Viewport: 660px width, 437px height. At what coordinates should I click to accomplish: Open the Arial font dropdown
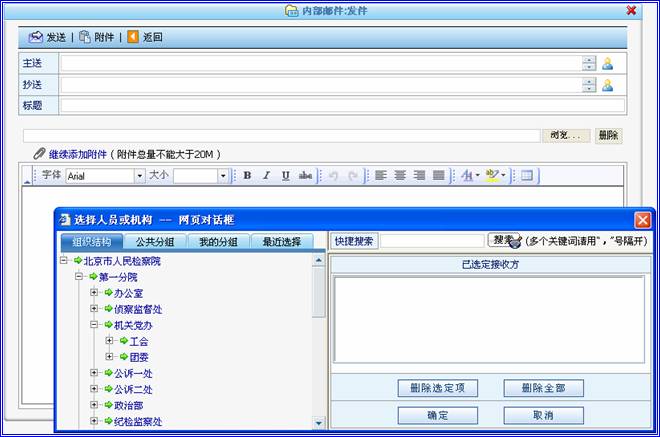click(x=139, y=176)
